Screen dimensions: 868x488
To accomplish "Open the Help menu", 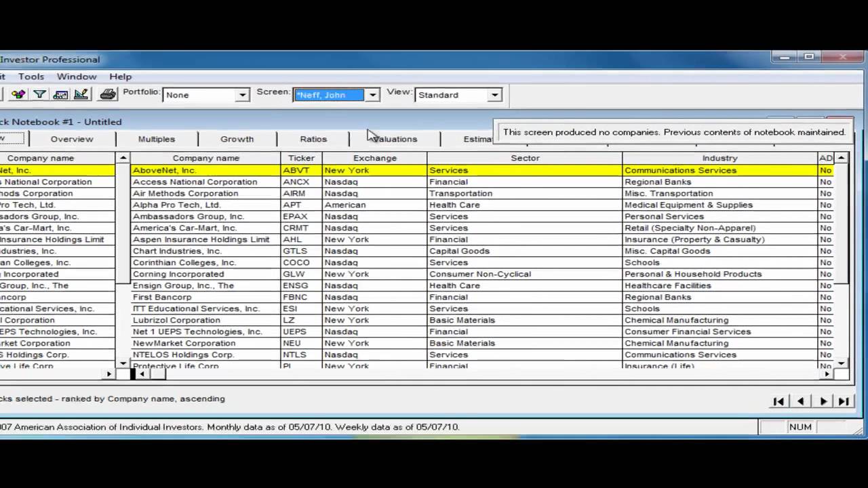I will pyautogui.click(x=120, y=77).
